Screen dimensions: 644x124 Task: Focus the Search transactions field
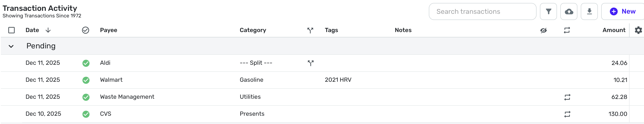[x=482, y=11]
